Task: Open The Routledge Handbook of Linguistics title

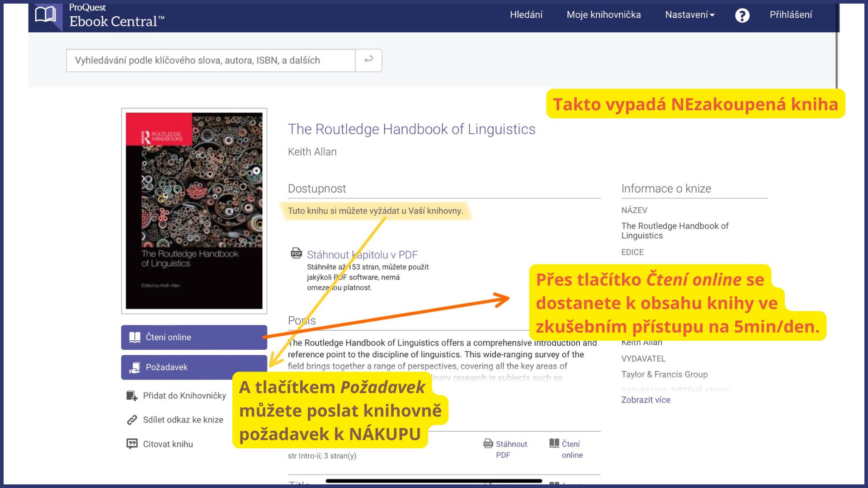Action: click(x=411, y=129)
